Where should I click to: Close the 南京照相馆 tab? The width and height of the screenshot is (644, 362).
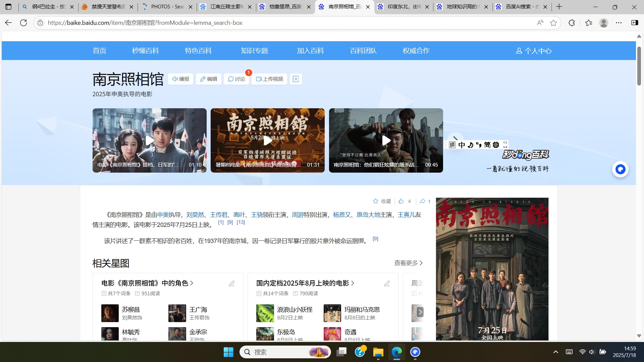click(x=368, y=7)
